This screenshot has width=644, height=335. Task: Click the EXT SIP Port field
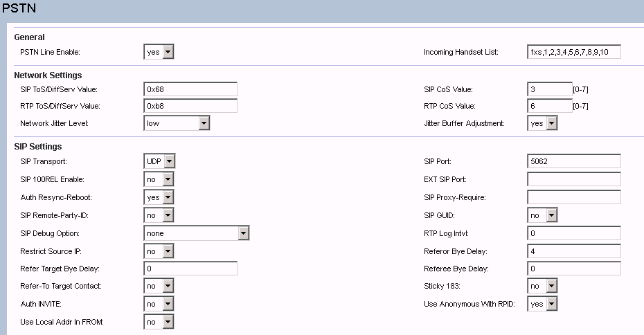coord(574,179)
